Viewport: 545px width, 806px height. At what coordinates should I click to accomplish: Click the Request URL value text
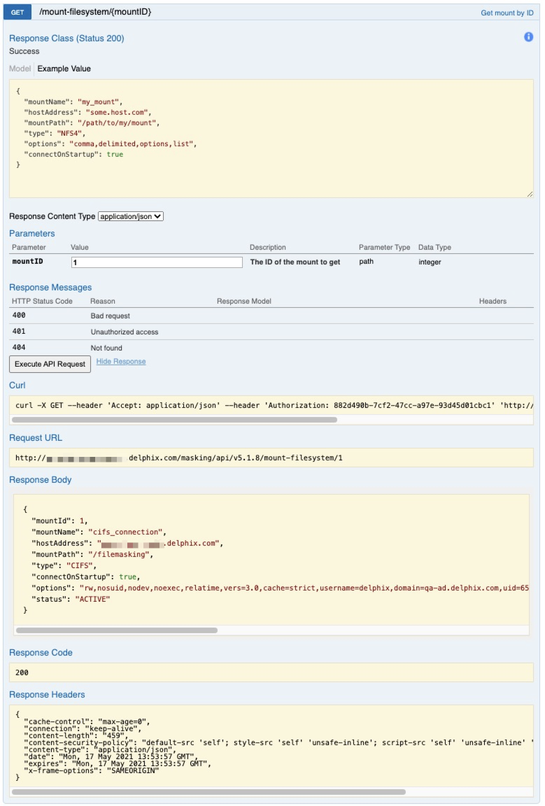(x=179, y=457)
